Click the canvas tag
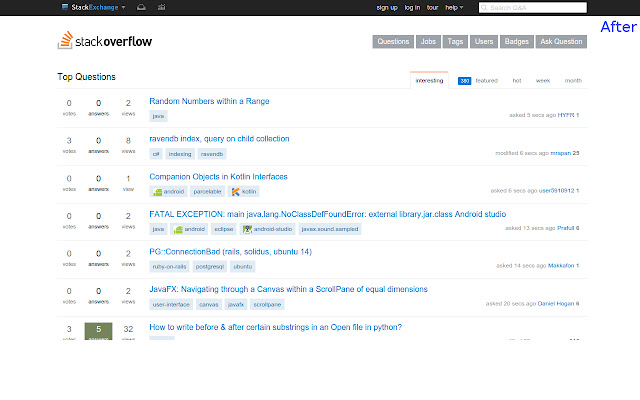640x400 pixels. click(x=209, y=304)
